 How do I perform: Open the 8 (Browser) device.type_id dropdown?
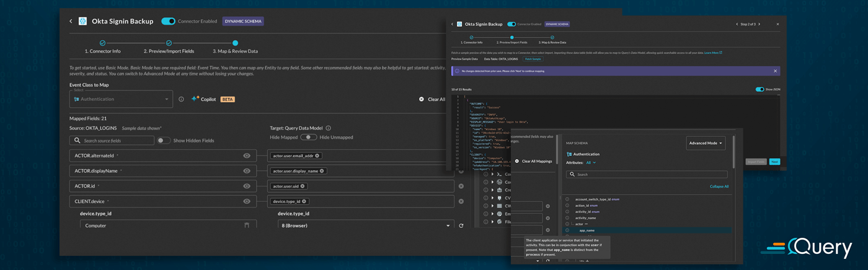click(366, 225)
